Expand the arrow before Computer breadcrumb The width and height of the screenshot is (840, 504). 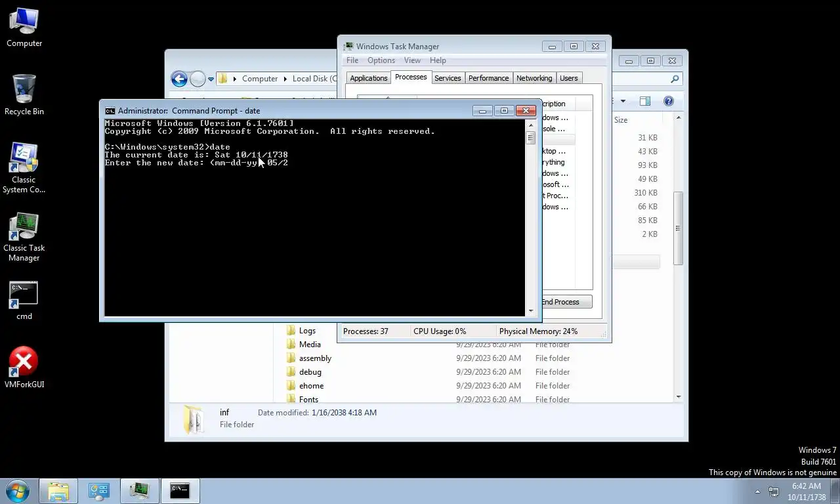[x=234, y=79]
